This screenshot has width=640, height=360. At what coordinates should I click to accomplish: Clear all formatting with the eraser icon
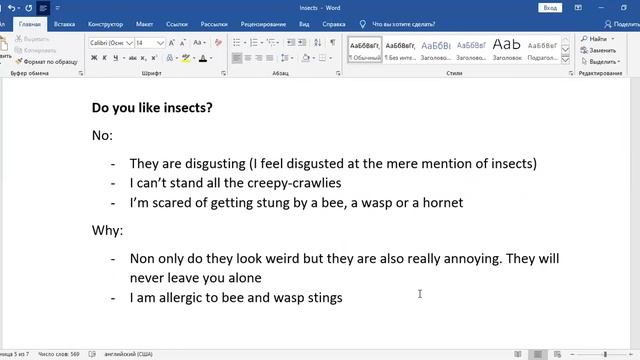coord(218,43)
